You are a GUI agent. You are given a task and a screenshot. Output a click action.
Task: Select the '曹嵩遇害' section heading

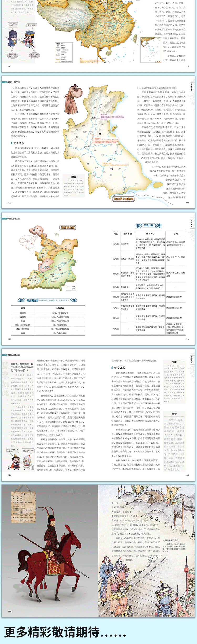point(18,143)
